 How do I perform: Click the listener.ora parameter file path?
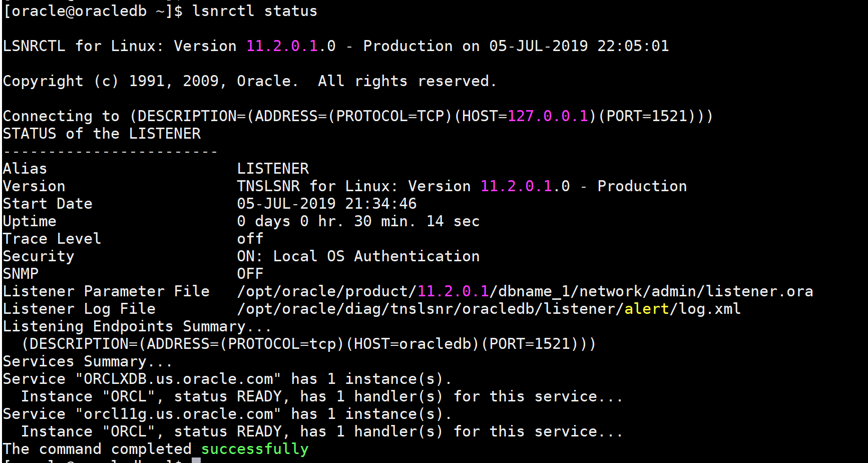(525, 291)
